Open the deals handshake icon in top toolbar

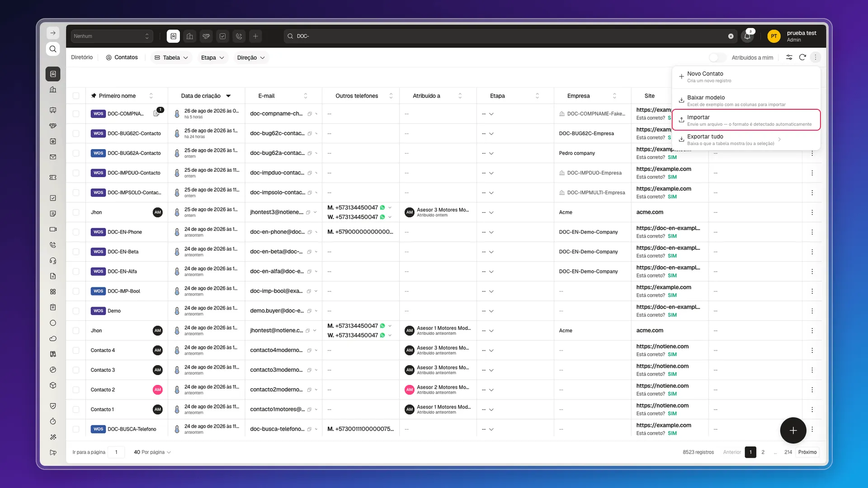206,36
